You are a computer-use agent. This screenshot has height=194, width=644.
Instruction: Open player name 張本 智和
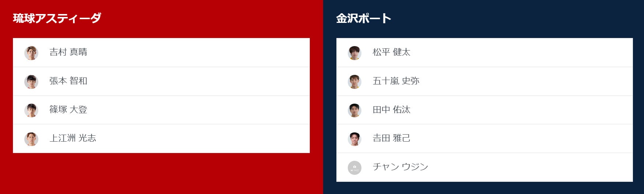[68, 81]
